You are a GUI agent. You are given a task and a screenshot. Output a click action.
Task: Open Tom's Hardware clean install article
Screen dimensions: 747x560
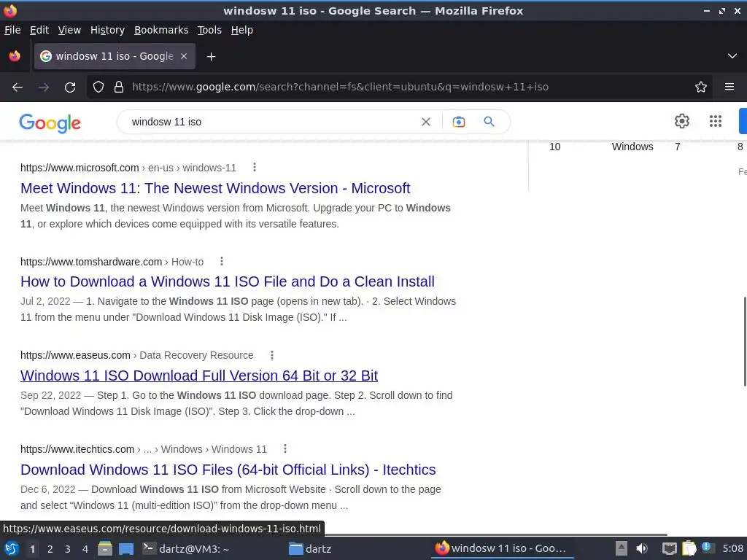[228, 281]
